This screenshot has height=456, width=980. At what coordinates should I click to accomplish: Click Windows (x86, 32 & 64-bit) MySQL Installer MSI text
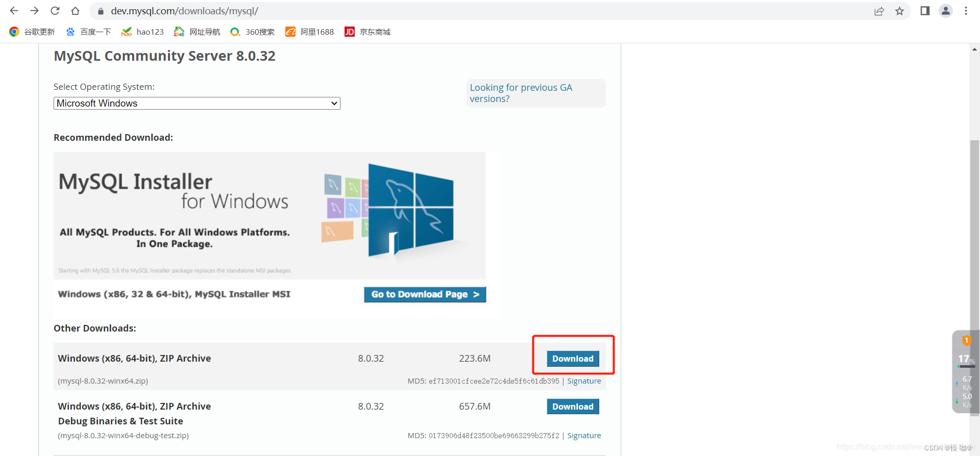click(x=174, y=294)
